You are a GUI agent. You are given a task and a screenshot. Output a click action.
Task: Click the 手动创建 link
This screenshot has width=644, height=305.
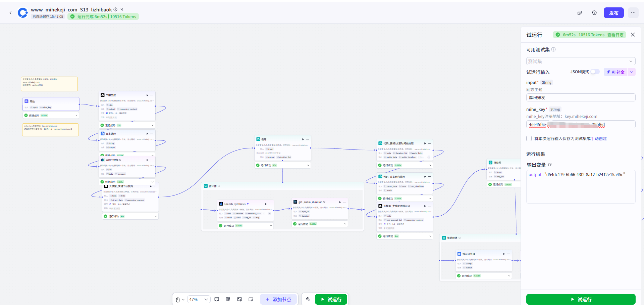point(599,138)
